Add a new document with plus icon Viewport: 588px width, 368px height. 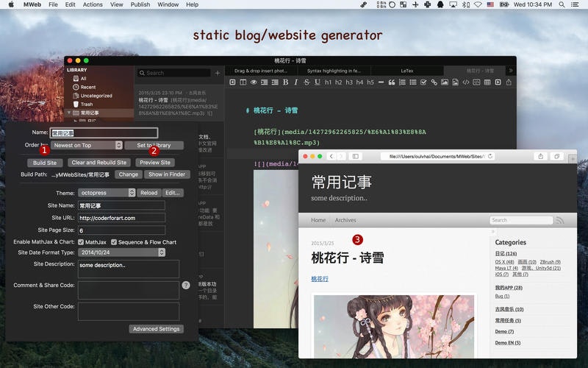click(218, 73)
